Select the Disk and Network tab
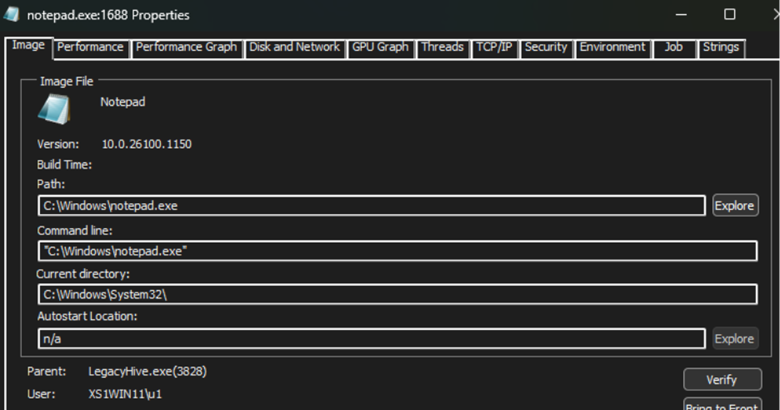 pyautogui.click(x=294, y=48)
